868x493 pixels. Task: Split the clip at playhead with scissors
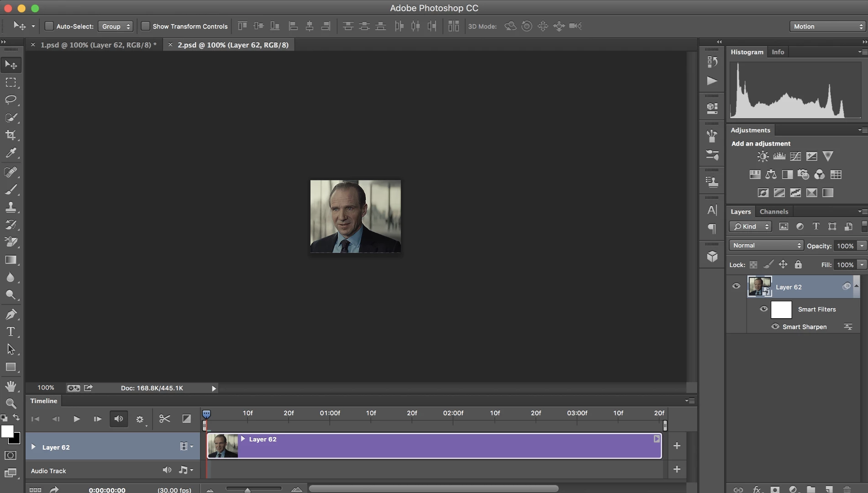point(164,419)
